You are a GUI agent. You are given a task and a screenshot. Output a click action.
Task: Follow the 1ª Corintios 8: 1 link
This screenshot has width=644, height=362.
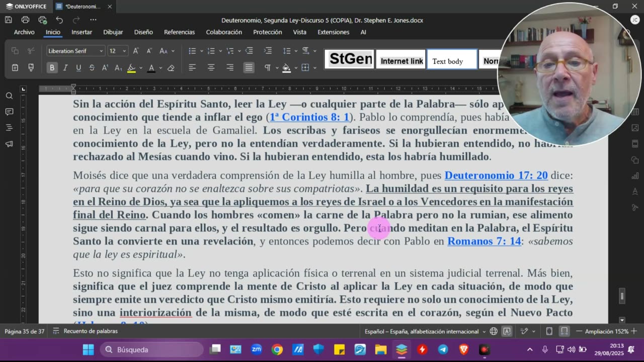click(309, 117)
